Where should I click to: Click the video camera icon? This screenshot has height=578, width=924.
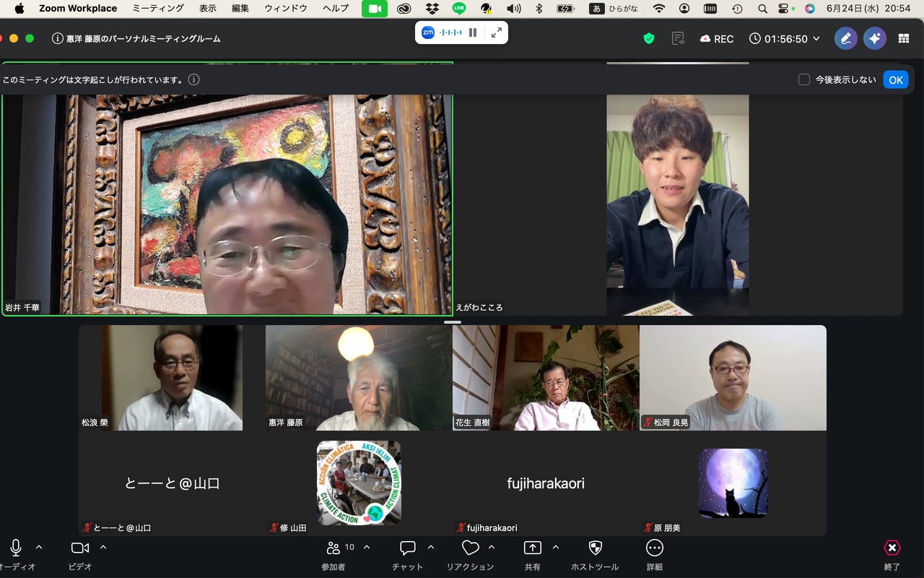[x=80, y=548]
